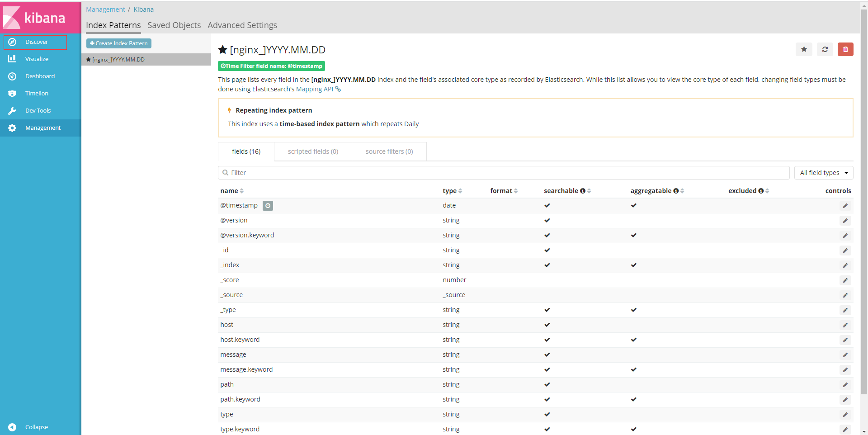The image size is (868, 435).
Task: Collapse the Kibana sidebar
Action: tap(40, 427)
